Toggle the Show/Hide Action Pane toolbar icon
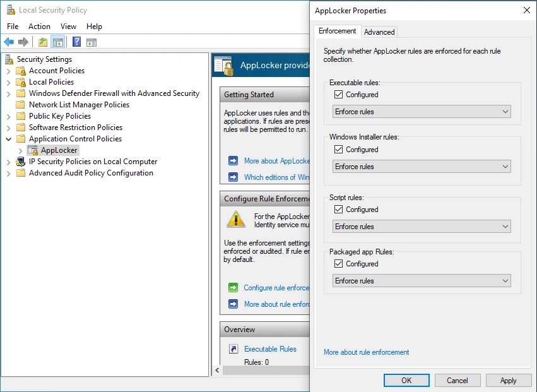This screenshot has height=392, width=537. [91, 42]
